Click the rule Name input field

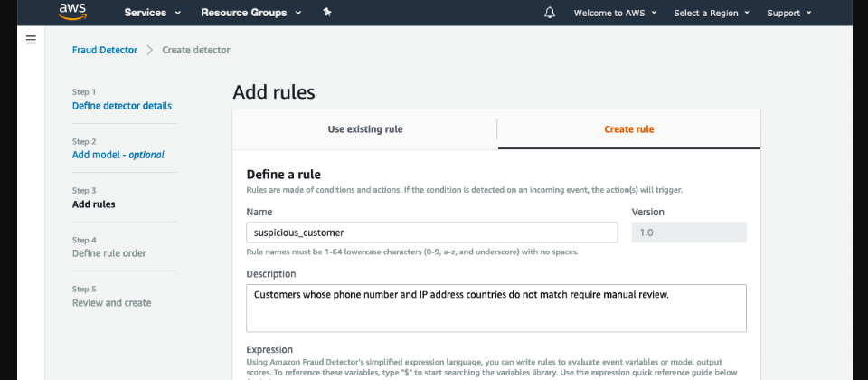tap(431, 233)
